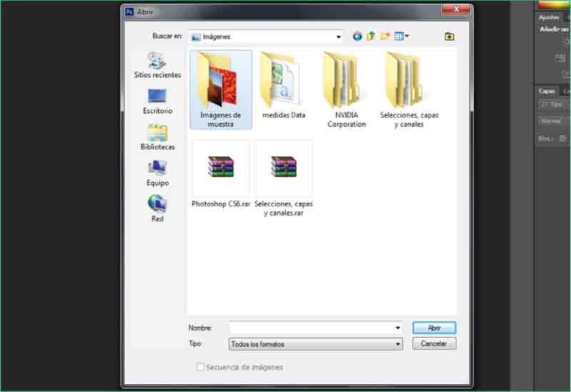Click the Abrir button
This screenshot has width=571, height=392.
tap(434, 328)
